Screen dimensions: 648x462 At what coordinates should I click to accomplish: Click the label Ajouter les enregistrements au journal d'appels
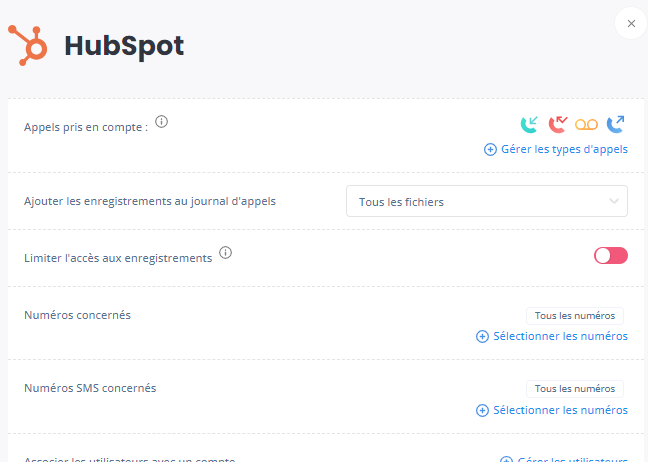[x=150, y=201]
